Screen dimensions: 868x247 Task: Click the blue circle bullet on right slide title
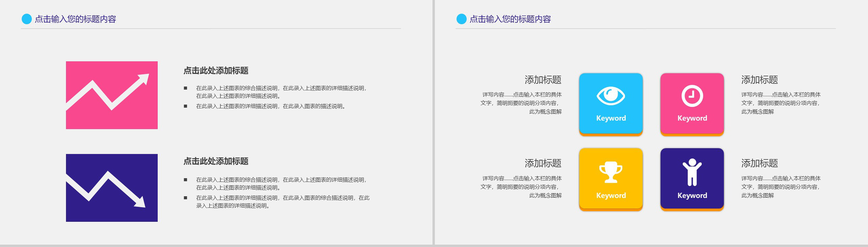pyautogui.click(x=461, y=19)
